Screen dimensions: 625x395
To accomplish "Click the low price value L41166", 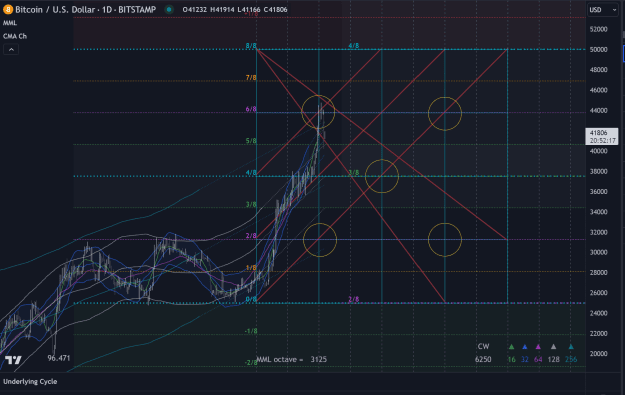I will click(249, 10).
